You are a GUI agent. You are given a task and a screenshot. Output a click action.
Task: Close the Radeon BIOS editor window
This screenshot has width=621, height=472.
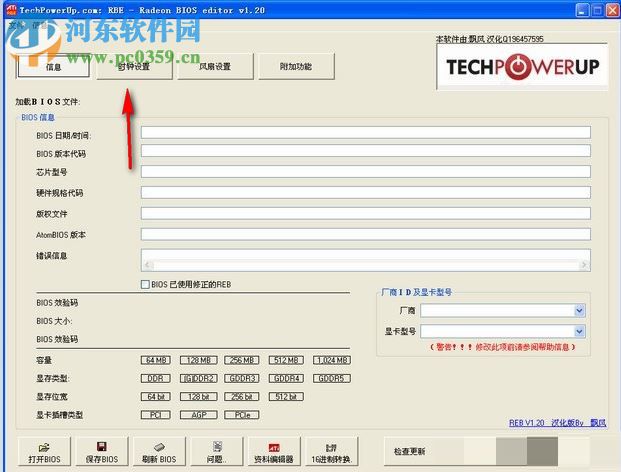click(x=612, y=10)
